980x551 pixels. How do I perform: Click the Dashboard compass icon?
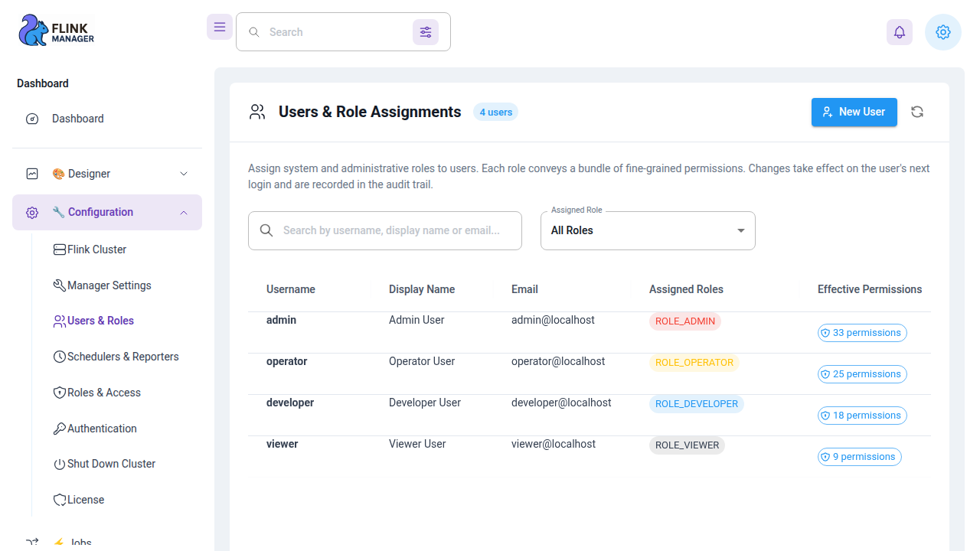click(32, 119)
